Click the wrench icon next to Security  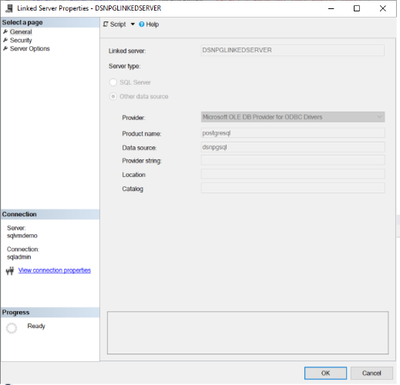pos(5,40)
